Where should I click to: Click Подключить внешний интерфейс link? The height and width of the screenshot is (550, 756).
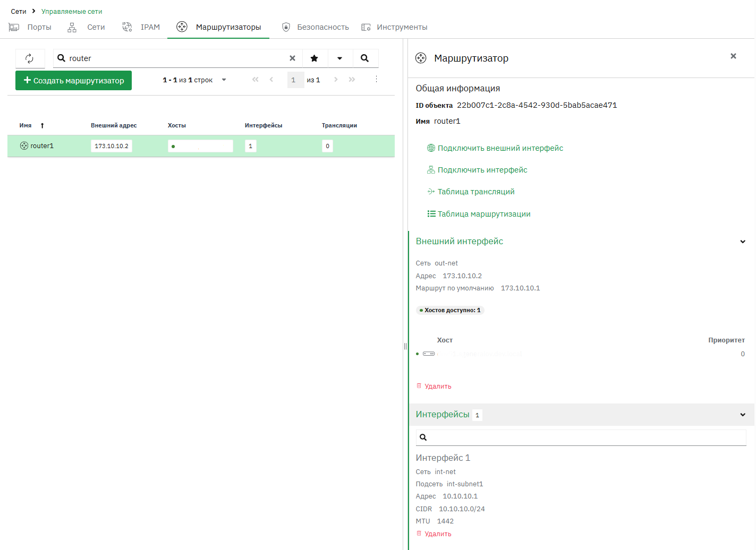(495, 148)
